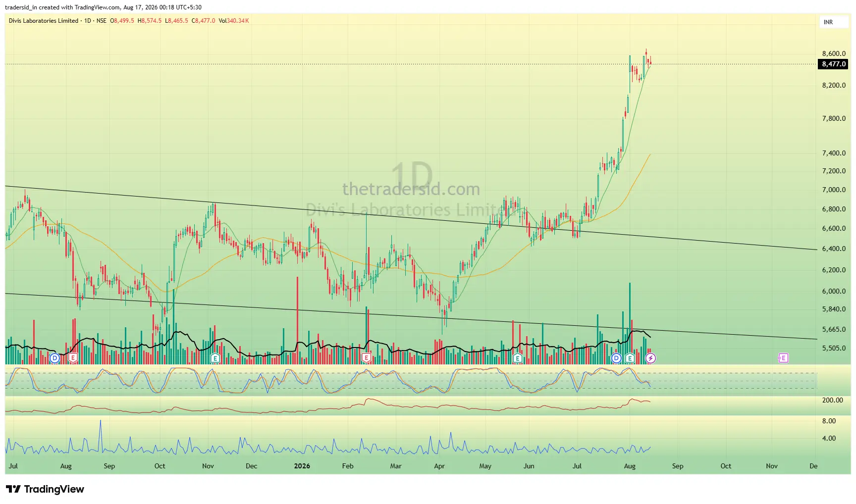Click the upcoming purple earnings marker in November

(x=783, y=358)
